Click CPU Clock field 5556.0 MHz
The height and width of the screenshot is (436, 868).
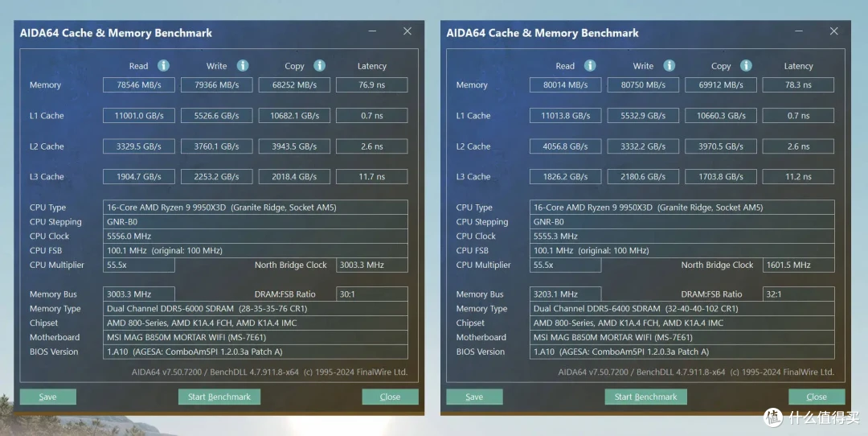[x=256, y=236]
